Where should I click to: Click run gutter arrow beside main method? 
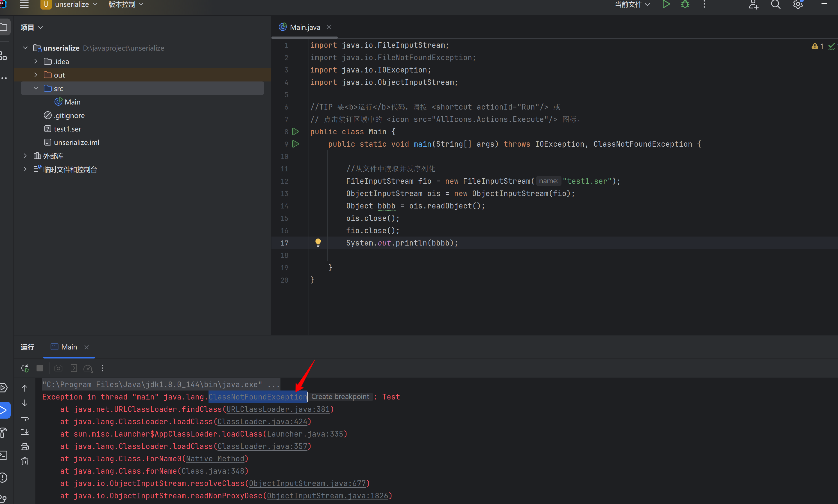coord(296,144)
